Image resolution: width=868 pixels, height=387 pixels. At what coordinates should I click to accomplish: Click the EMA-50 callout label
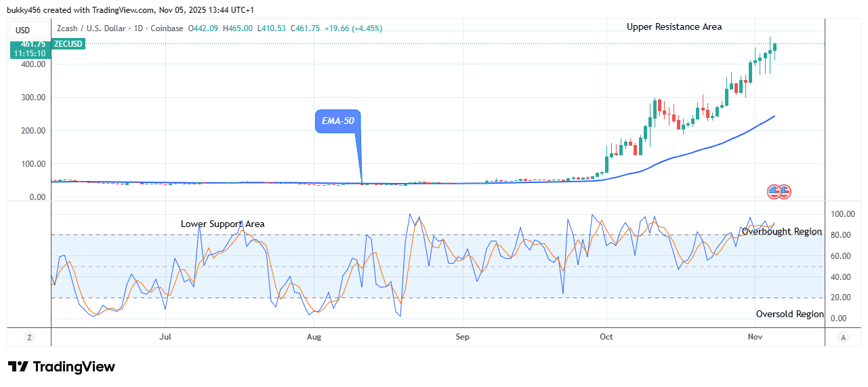337,121
